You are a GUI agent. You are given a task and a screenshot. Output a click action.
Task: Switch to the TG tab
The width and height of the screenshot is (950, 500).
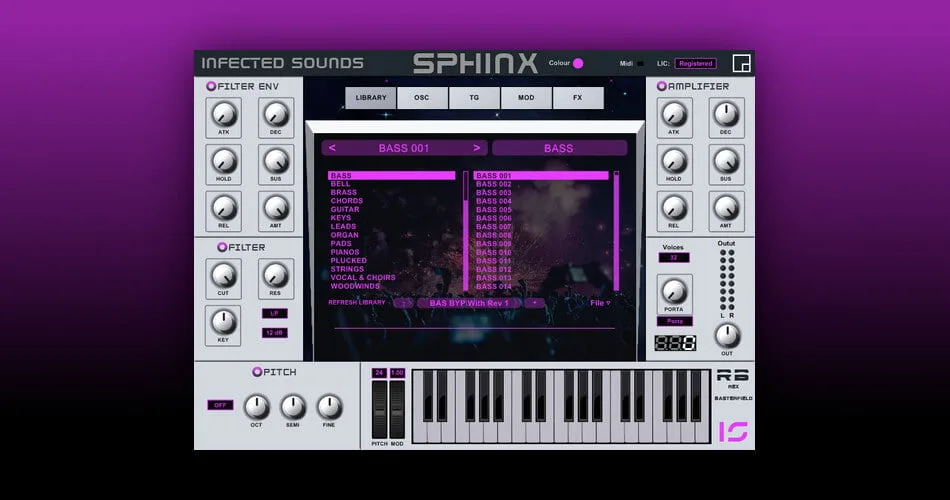click(x=474, y=98)
